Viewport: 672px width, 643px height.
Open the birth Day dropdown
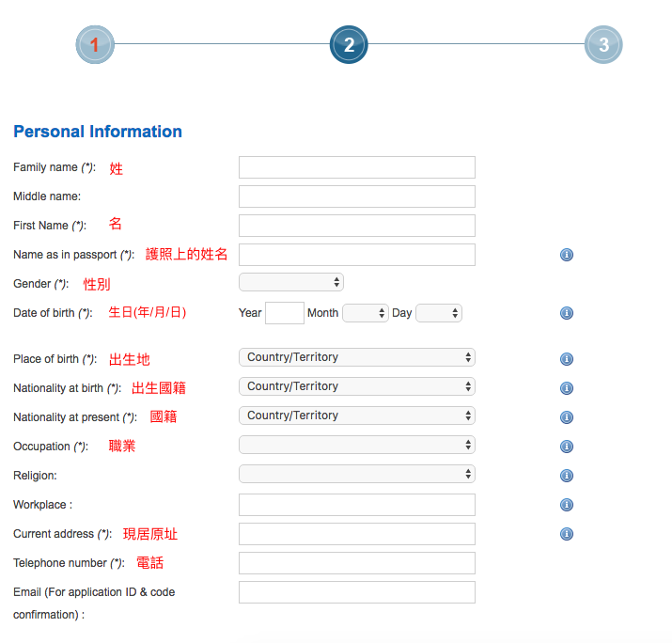point(439,313)
